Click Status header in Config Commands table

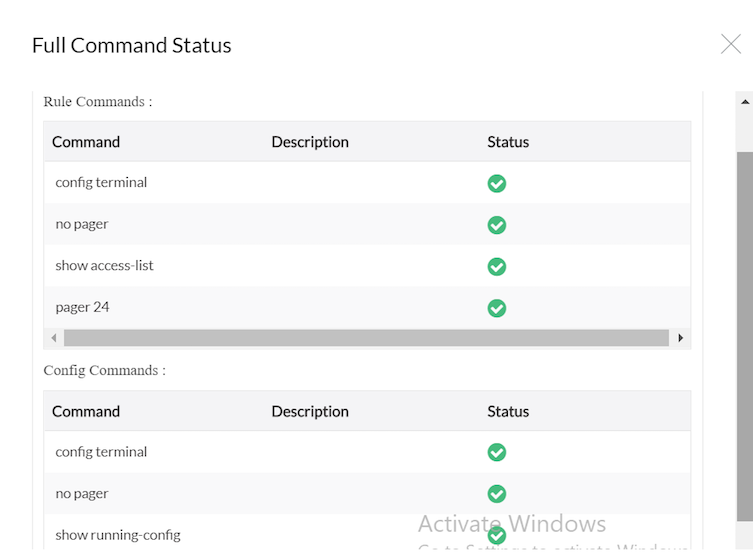[508, 411]
